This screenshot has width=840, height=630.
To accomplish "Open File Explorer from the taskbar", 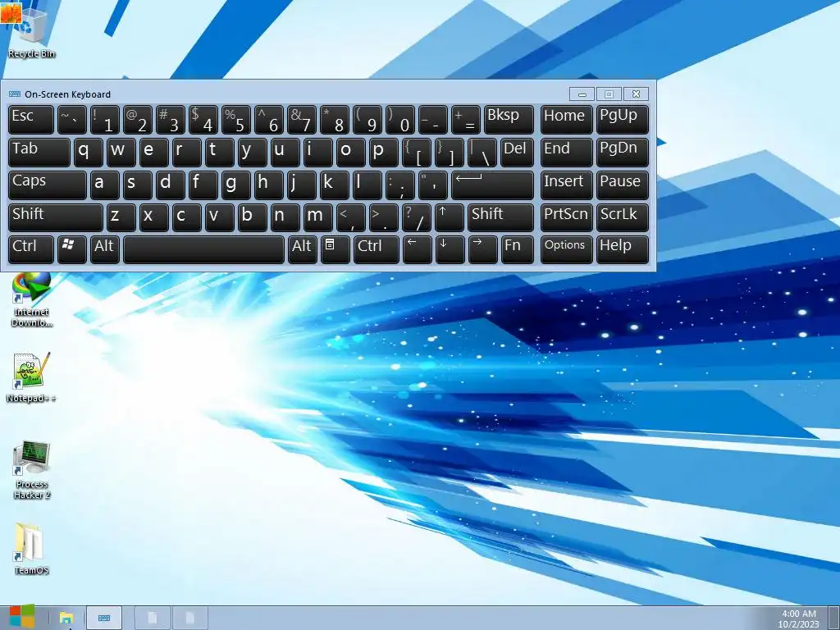I will click(x=66, y=618).
